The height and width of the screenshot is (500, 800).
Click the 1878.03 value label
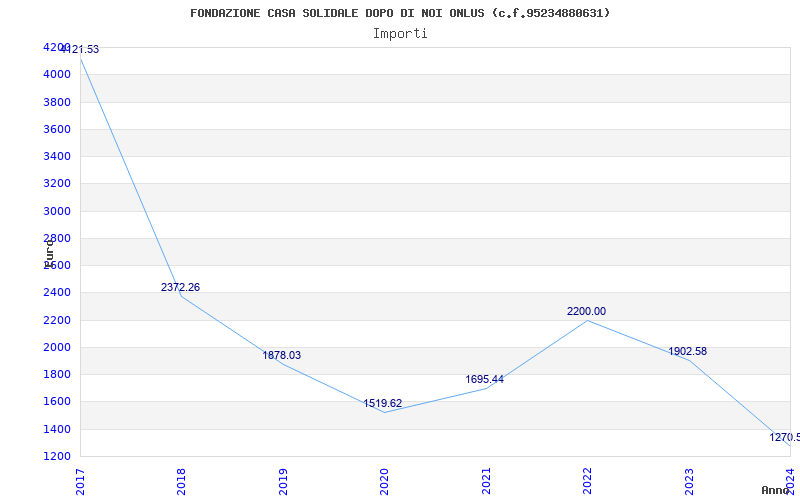(282, 355)
